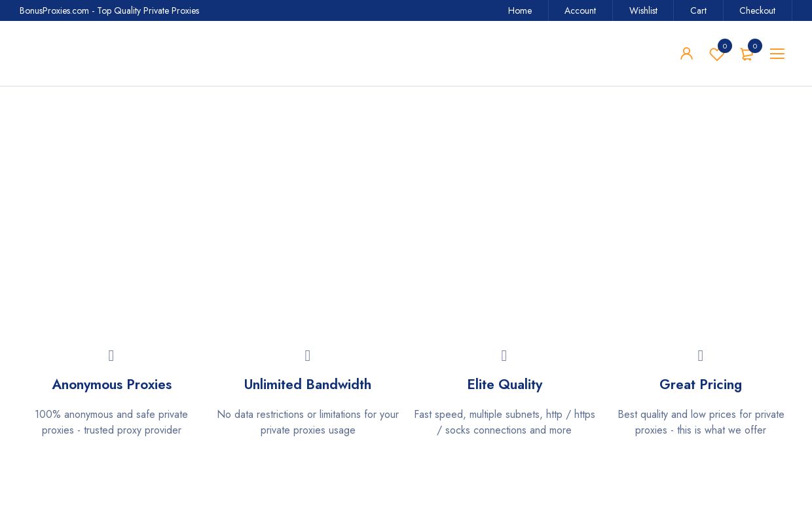Viewport: 812px width, 524px height.
Task: Click the cart item count badge
Action: 755,46
